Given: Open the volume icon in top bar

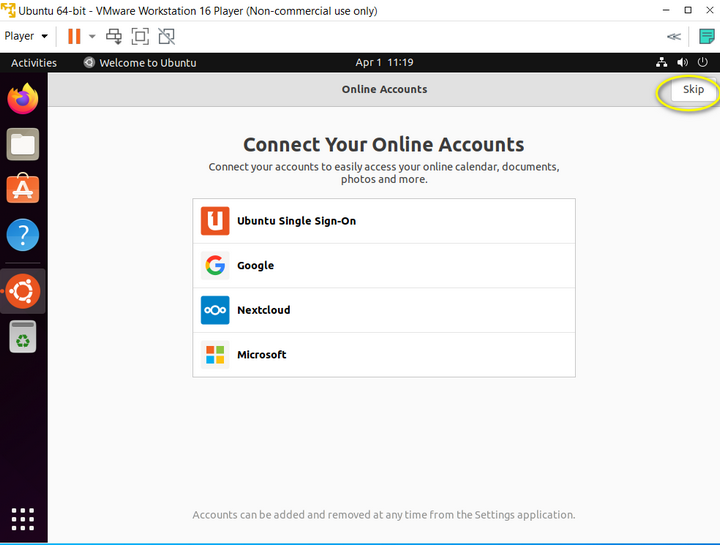Looking at the screenshot, I should pos(682,62).
